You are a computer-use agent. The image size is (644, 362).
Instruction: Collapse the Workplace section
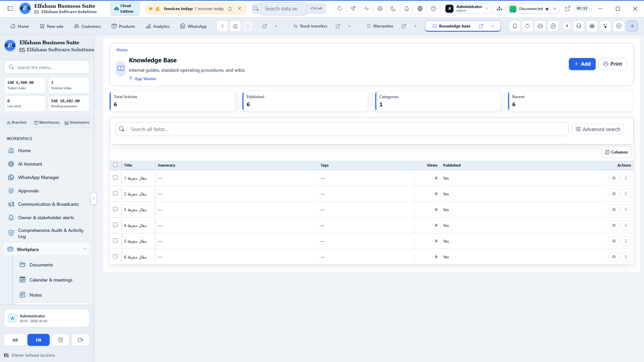[47, 249]
